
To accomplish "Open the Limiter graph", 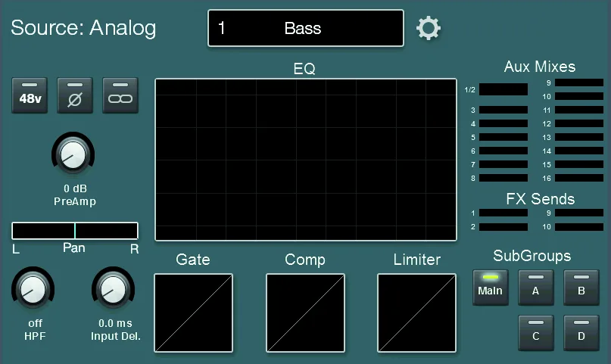I will tap(417, 313).
